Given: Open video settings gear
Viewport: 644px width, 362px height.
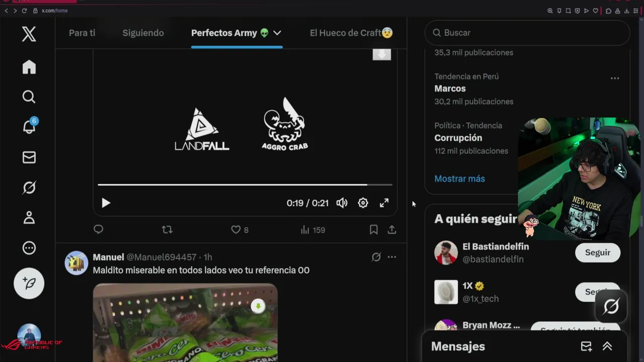Looking at the screenshot, I should point(363,203).
